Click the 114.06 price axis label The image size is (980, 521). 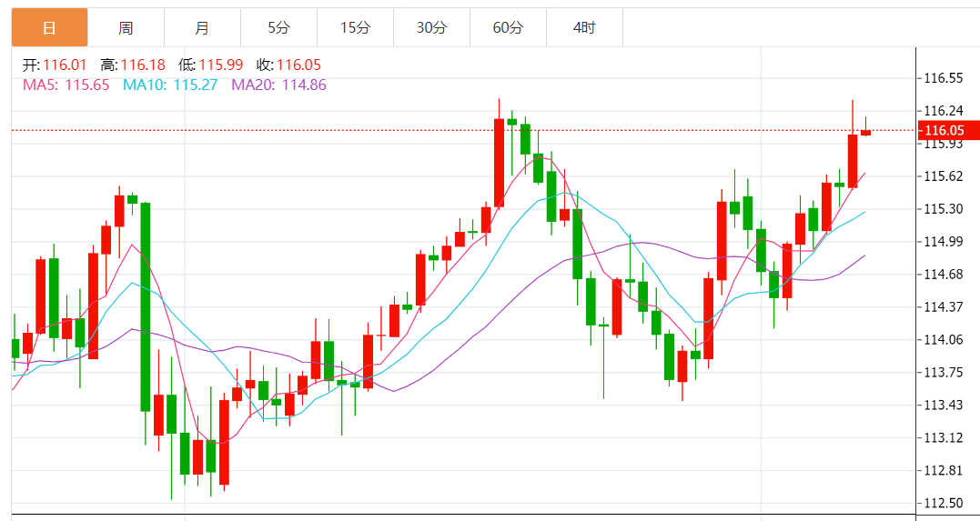tap(943, 340)
